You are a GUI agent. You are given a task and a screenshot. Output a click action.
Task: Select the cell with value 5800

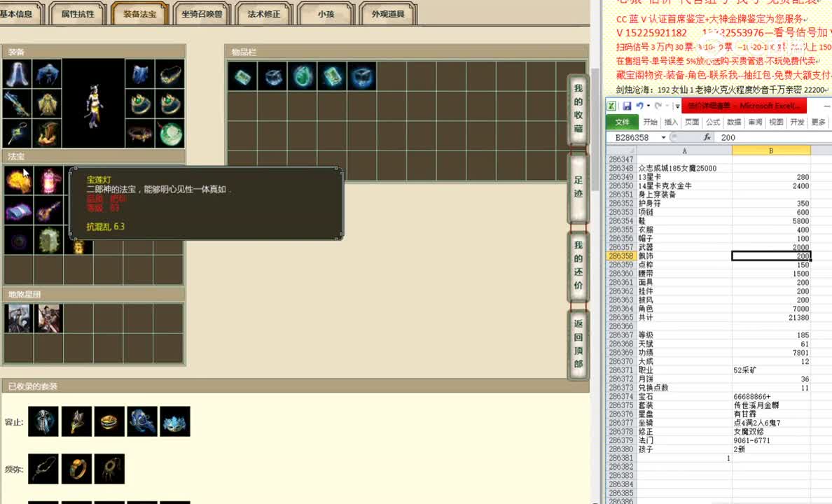pyautogui.click(x=771, y=220)
